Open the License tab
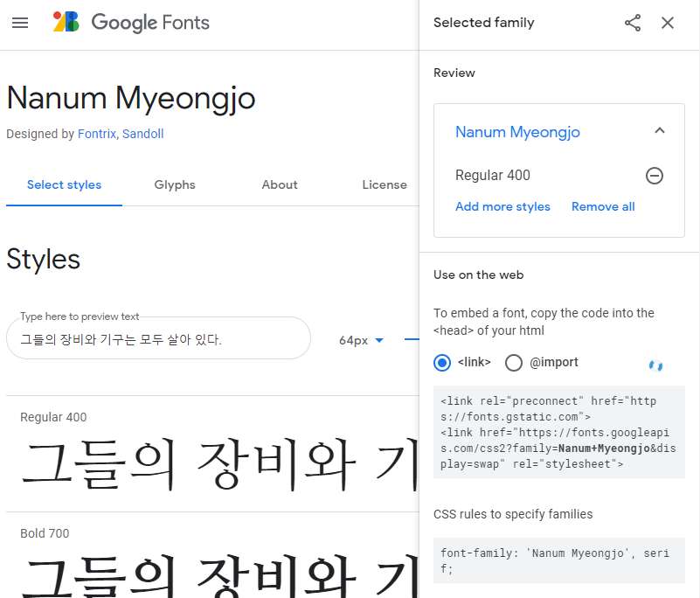 pos(385,184)
